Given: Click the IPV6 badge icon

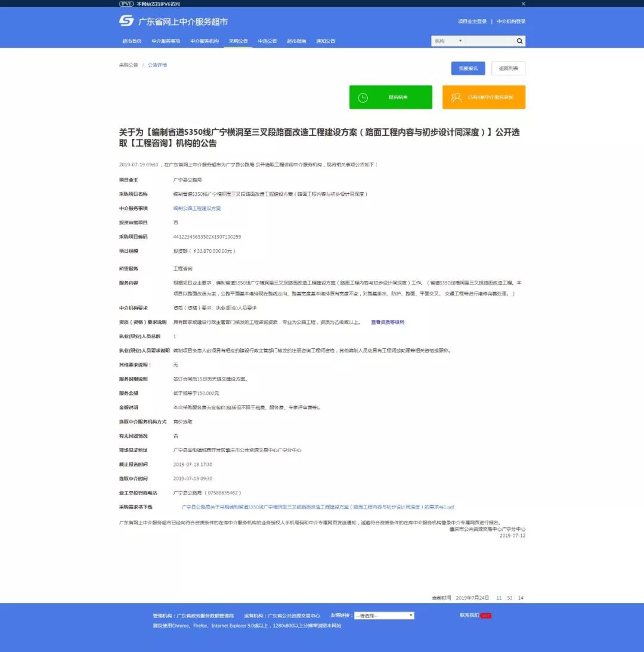Looking at the screenshot, I should pos(126,4).
